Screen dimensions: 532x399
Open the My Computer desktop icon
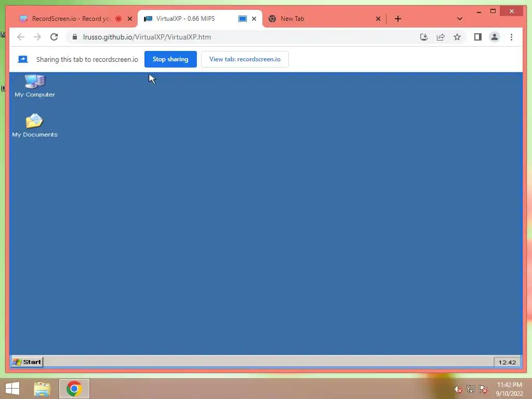pyautogui.click(x=35, y=86)
